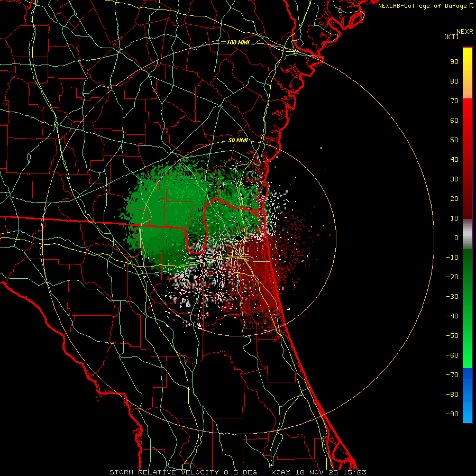This screenshot has width=476, height=476.
Task: Click the 10 value on the velocity scale
Action: click(x=454, y=218)
